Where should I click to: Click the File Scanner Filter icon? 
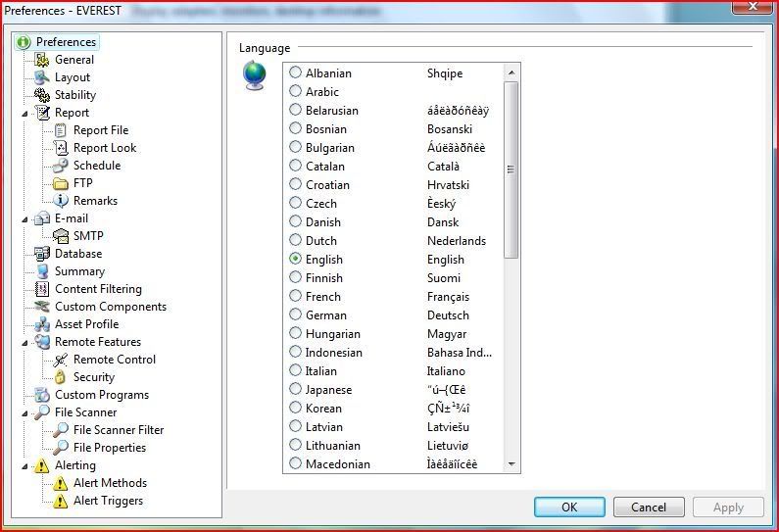click(60, 430)
